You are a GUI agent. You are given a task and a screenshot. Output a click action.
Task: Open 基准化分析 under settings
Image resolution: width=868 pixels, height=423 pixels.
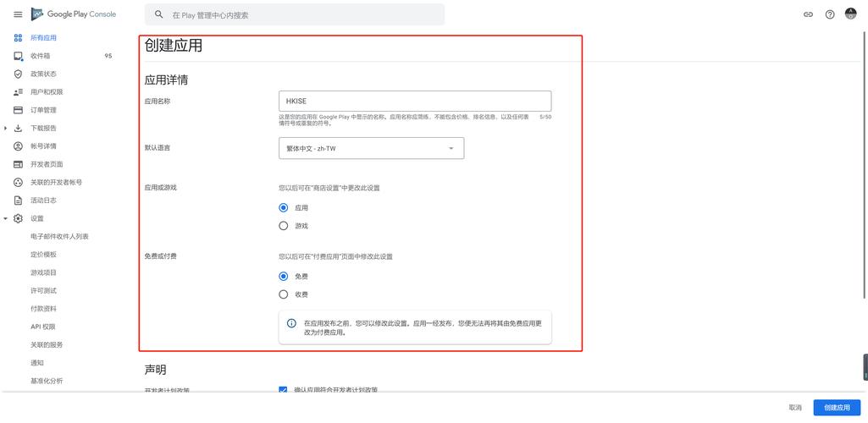[47, 381]
